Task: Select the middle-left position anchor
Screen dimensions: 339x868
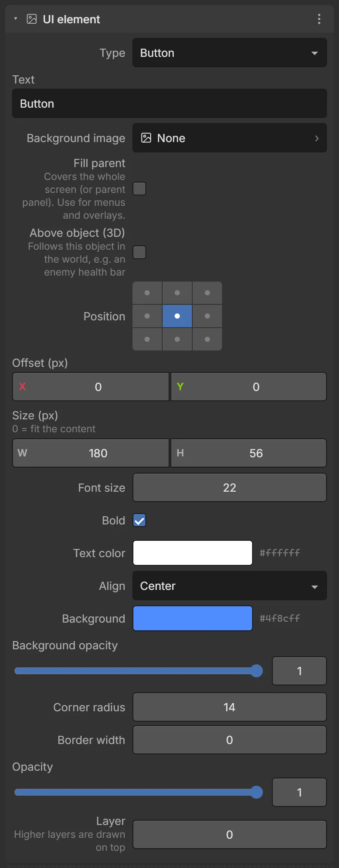Action: (x=147, y=316)
